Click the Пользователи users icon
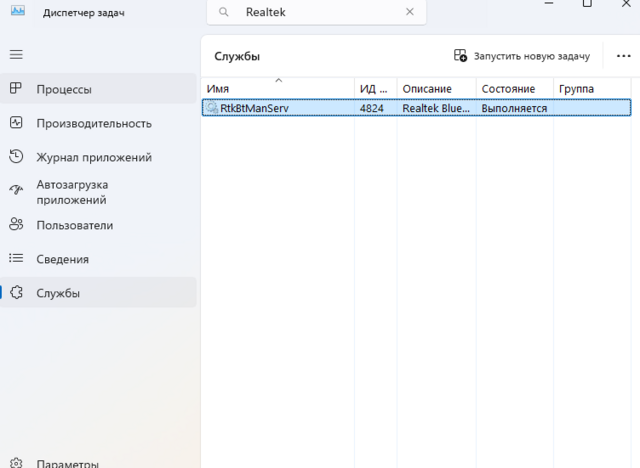The image size is (640, 468). [x=16, y=225]
